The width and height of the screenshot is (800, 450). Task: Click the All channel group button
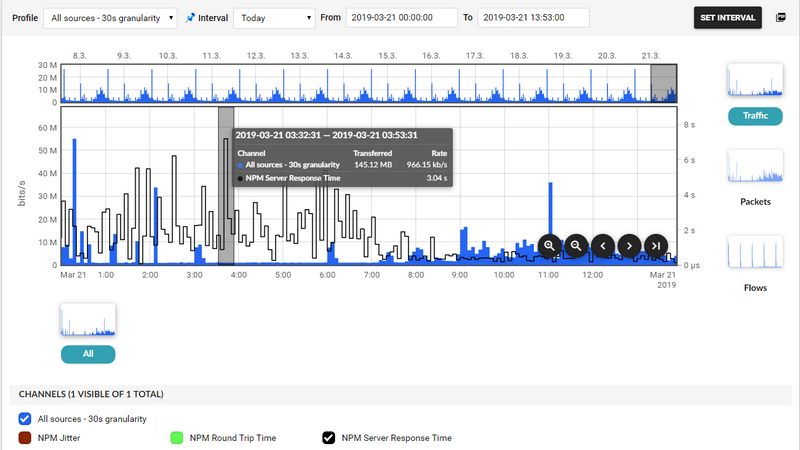point(88,354)
